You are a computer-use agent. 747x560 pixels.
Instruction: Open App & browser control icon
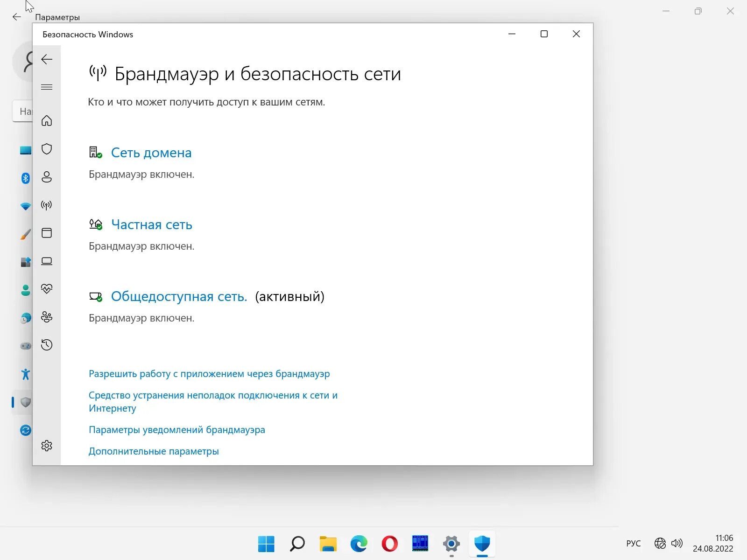coord(47,233)
